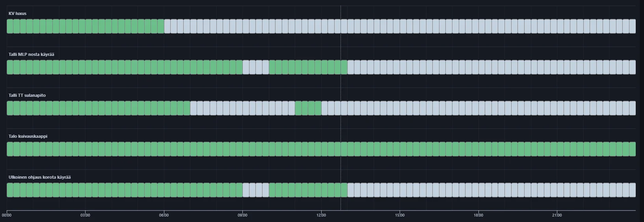Select green cell starting 10:00 in Talli MLP row
This screenshot has width=644, height=222.
pyautogui.click(x=272, y=67)
